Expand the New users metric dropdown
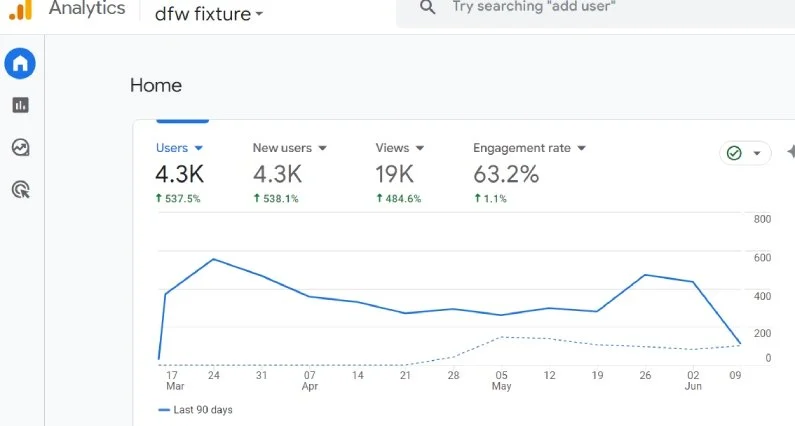 (322, 148)
